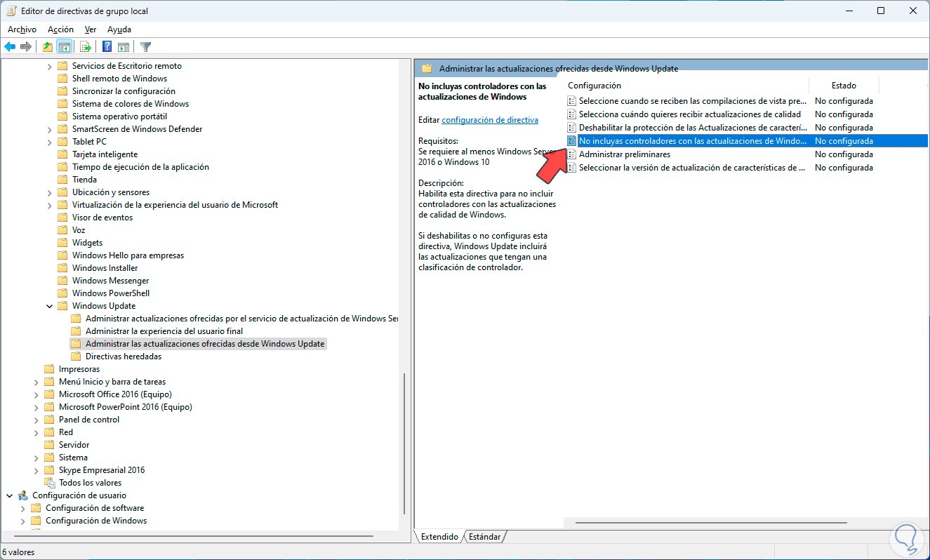Screen dimensions: 930x560
Task: Collapse the 'Configuración de usuario' node
Action: [10, 495]
